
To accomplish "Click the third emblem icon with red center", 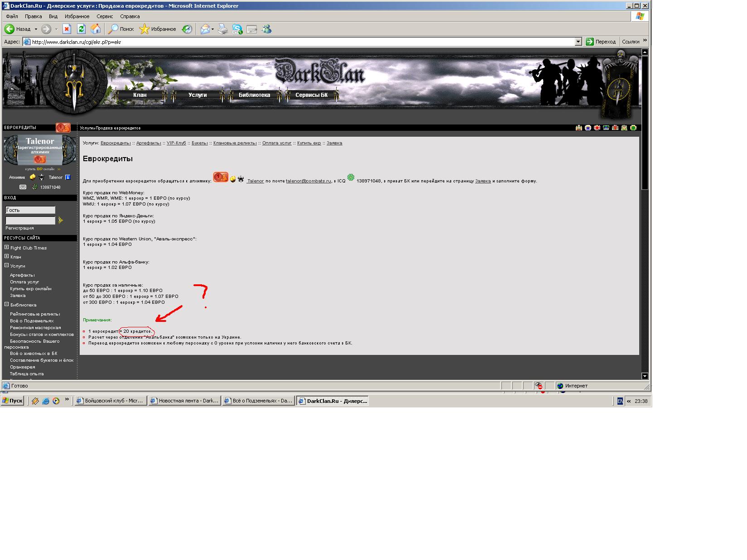I will (x=597, y=128).
